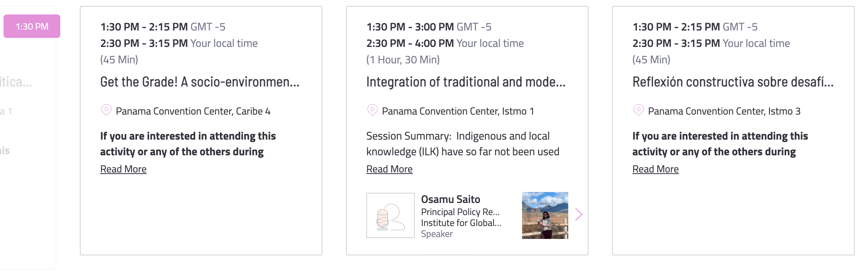Open Reflexión constructiva sobre desafí... title

click(x=733, y=82)
